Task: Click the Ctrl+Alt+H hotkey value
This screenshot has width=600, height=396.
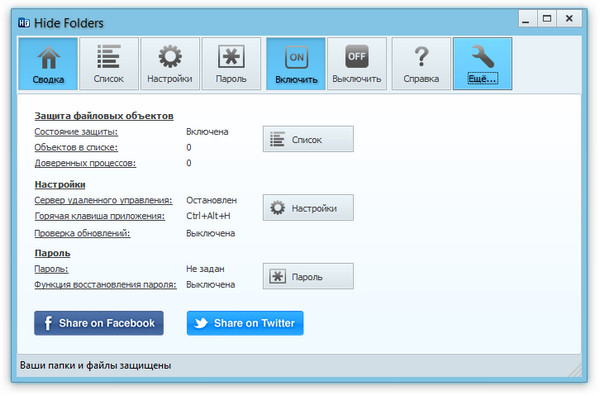Action: tap(209, 216)
